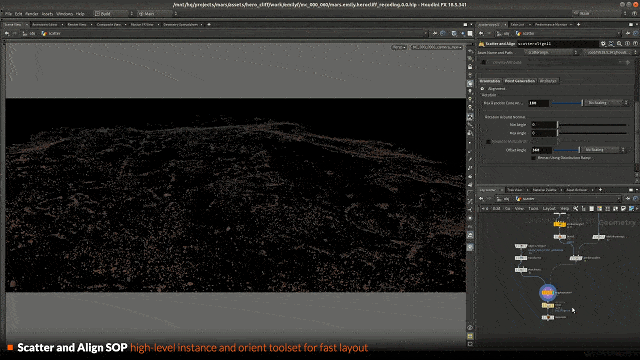Open the File menu
The height and width of the screenshot is (360, 640).
coord(8,13)
